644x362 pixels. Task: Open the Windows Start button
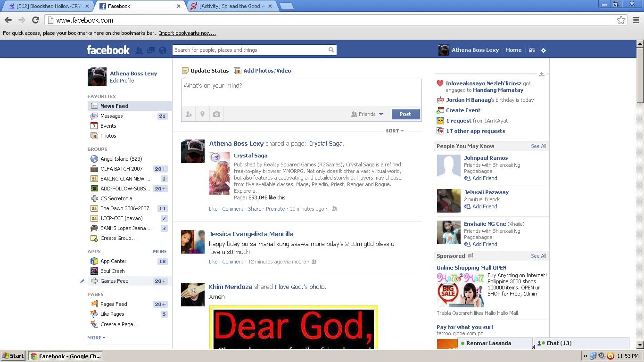click(x=13, y=356)
